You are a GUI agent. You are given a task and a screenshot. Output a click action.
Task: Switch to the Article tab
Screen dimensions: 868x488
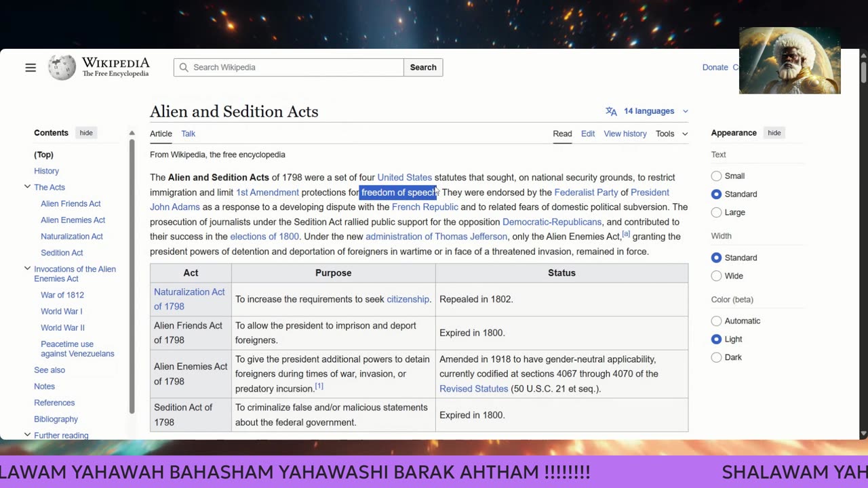coord(161,134)
